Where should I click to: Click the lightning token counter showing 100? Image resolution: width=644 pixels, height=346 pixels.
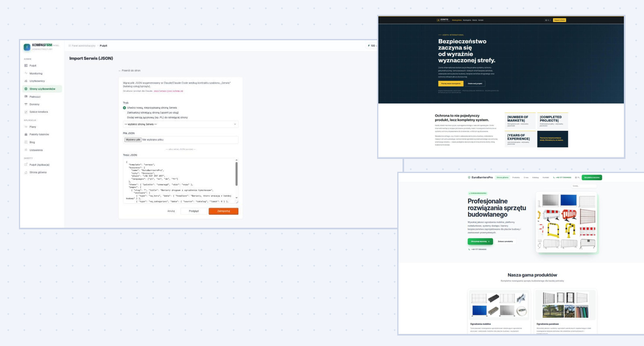(x=372, y=45)
